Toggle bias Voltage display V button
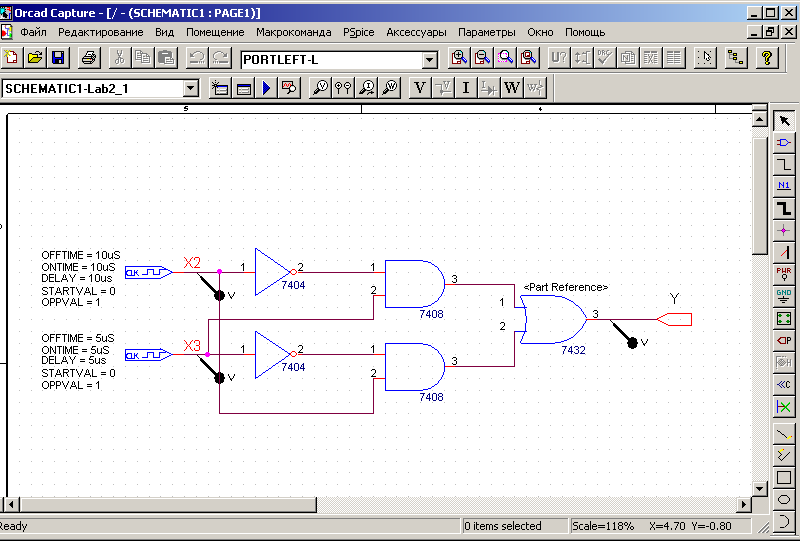 [x=420, y=88]
